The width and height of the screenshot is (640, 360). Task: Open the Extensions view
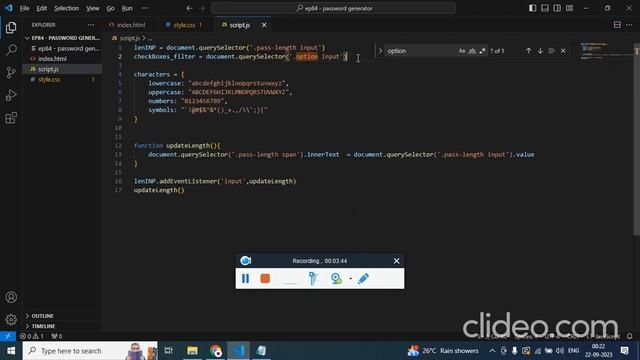(x=11, y=118)
